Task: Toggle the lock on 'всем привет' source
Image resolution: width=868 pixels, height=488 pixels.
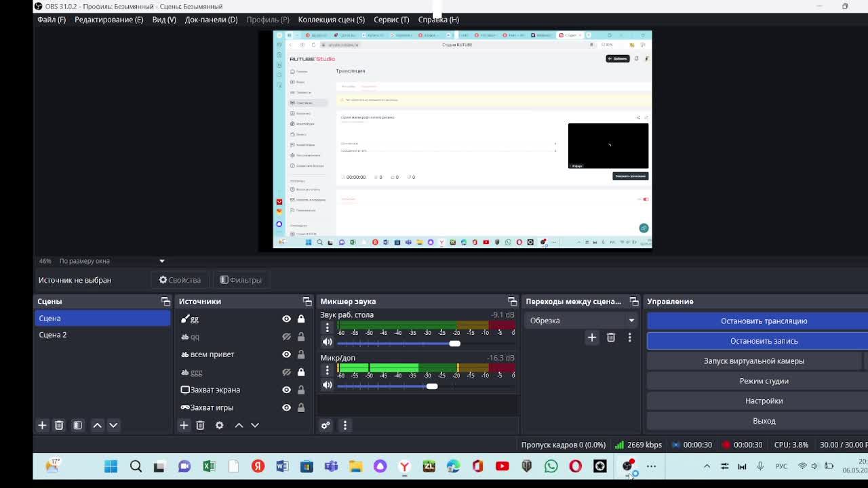Action: (301, 354)
